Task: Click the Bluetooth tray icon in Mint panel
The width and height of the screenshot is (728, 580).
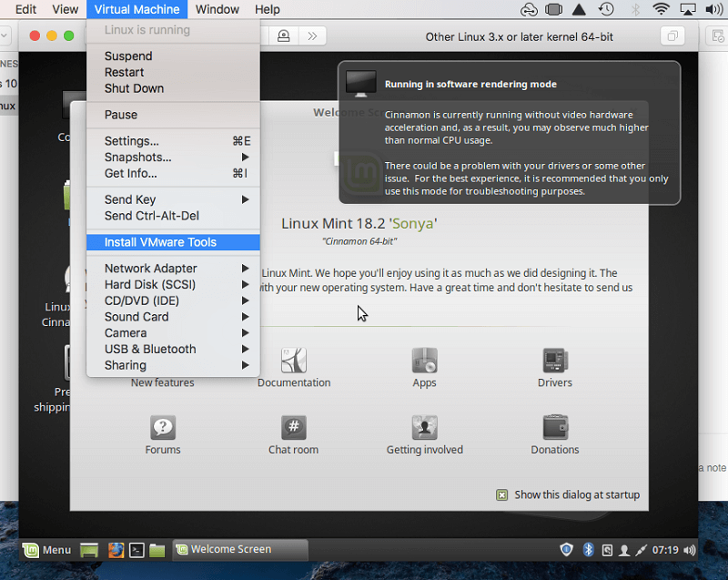Action: pyautogui.click(x=588, y=550)
